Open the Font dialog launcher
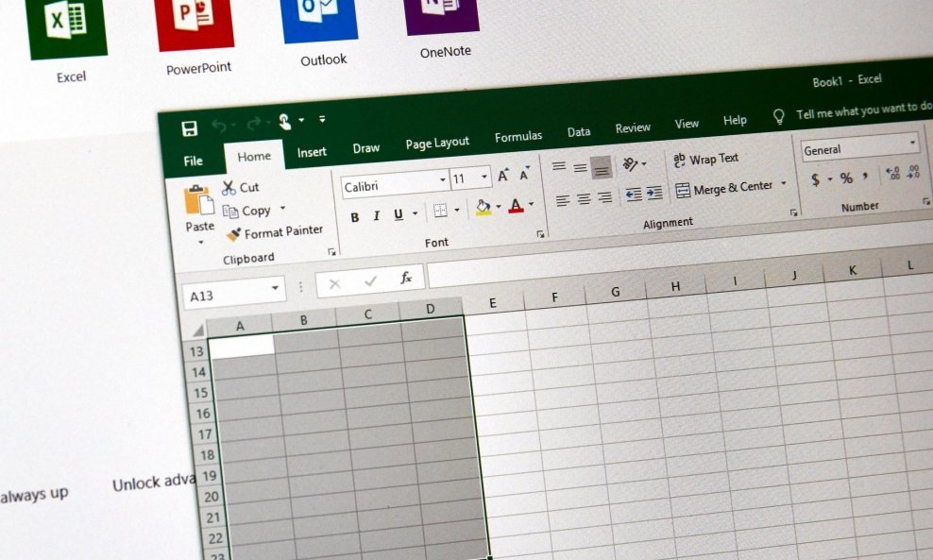The image size is (933, 560). tap(540, 234)
